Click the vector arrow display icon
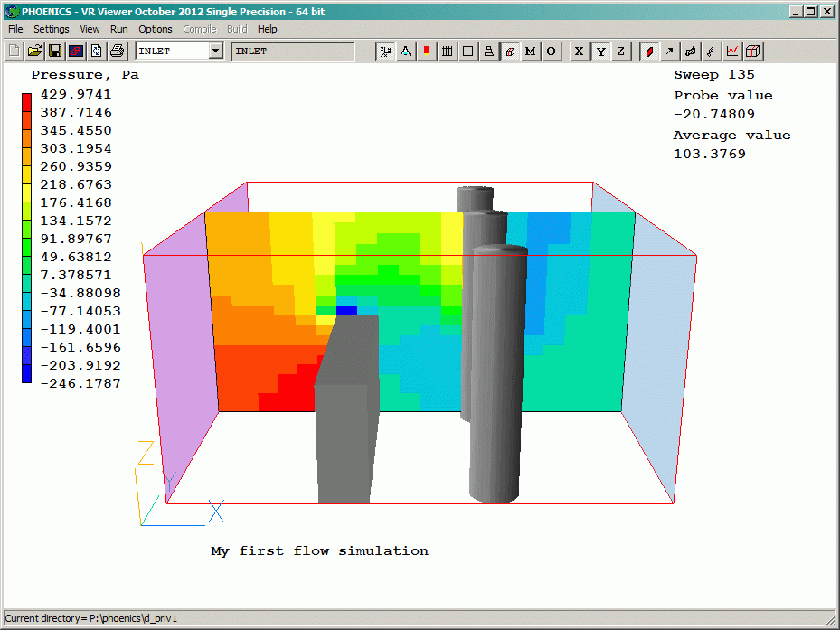Viewport: 840px width, 630px height. point(670,52)
